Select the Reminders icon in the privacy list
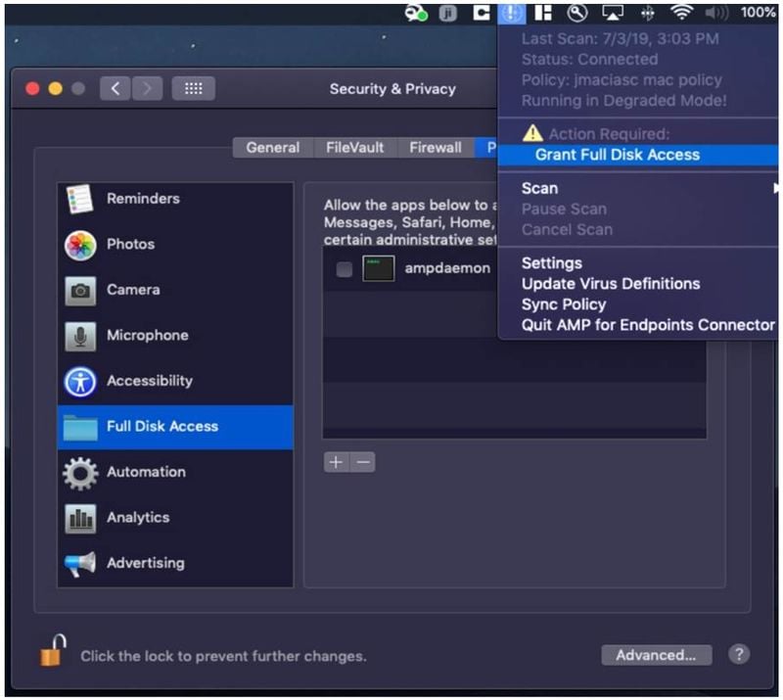The height and width of the screenshot is (700, 783). 80,199
